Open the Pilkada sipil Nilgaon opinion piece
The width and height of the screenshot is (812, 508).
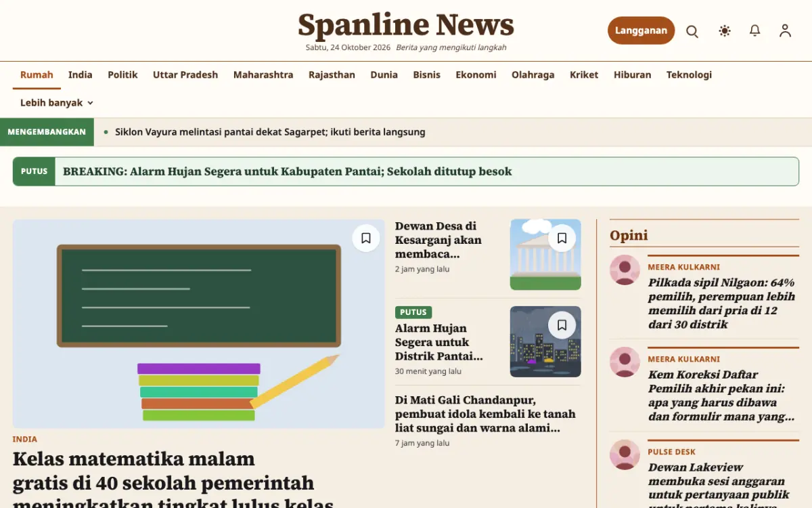pyautogui.click(x=721, y=303)
